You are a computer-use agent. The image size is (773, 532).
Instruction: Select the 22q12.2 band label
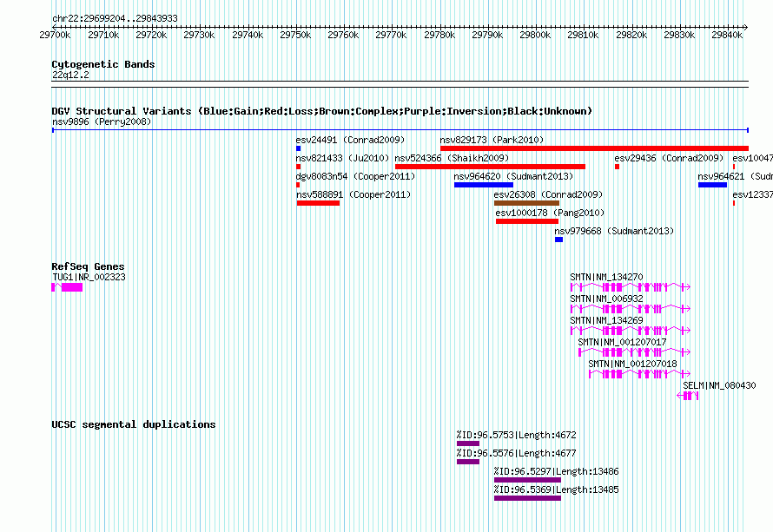[70, 75]
